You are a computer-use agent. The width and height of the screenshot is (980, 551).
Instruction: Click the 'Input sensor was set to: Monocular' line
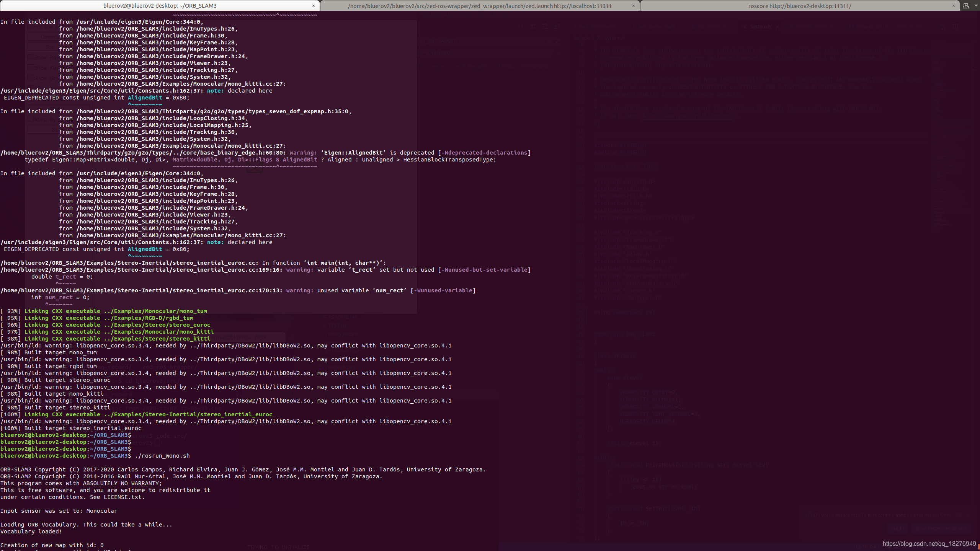[59, 511]
